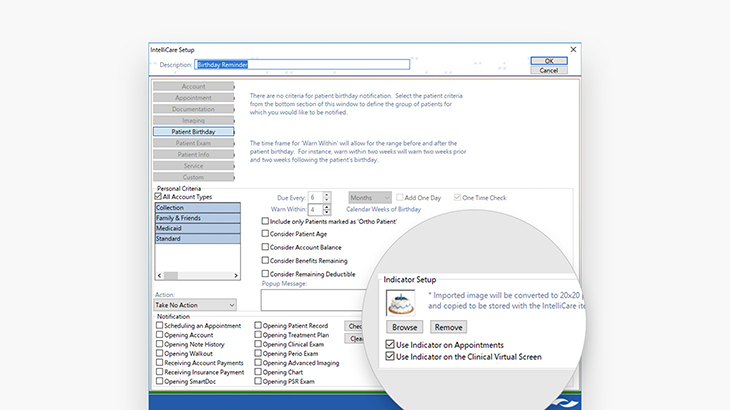
Task: Click the Browse button in Indicator Setup
Action: [405, 327]
